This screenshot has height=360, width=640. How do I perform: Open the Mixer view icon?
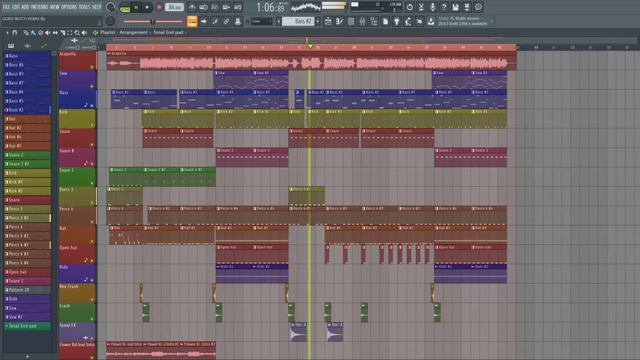(x=362, y=21)
